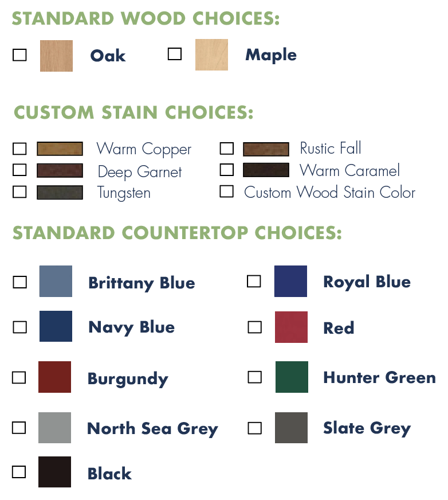Enable the Deep Garnet stain checkbox
Screen dimensions: 448x500
point(19,170)
